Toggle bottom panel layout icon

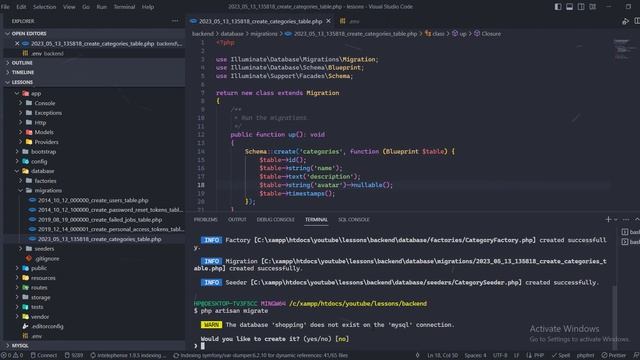[x=569, y=7]
